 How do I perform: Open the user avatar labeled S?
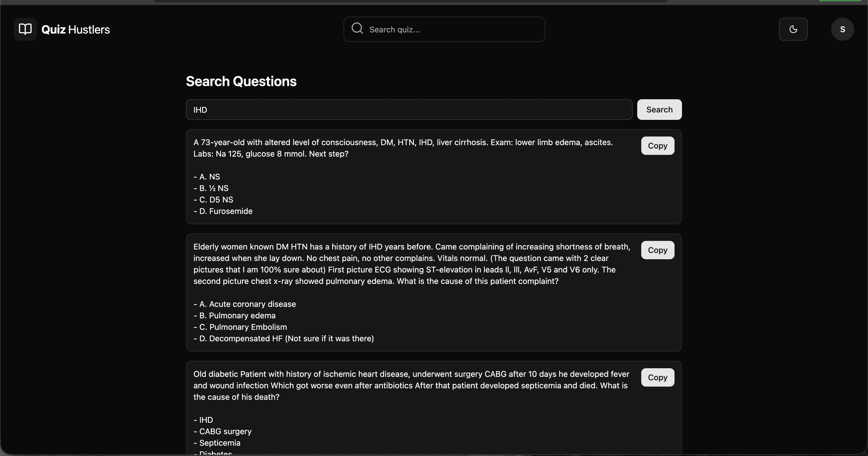click(x=842, y=29)
